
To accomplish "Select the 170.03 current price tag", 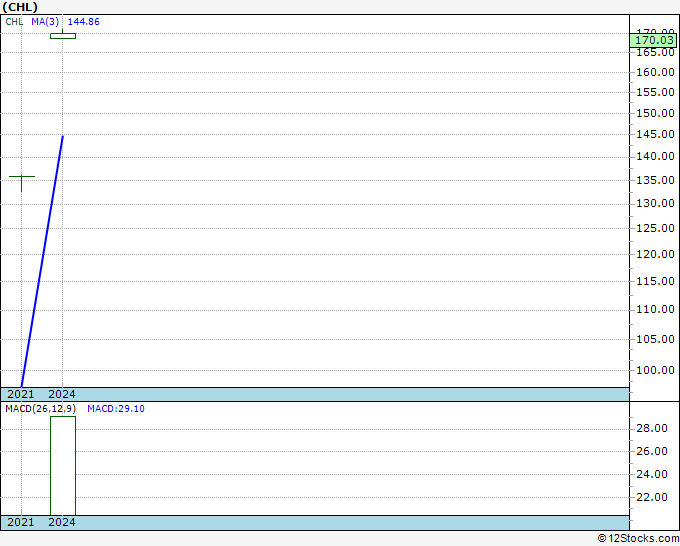I will point(654,40).
